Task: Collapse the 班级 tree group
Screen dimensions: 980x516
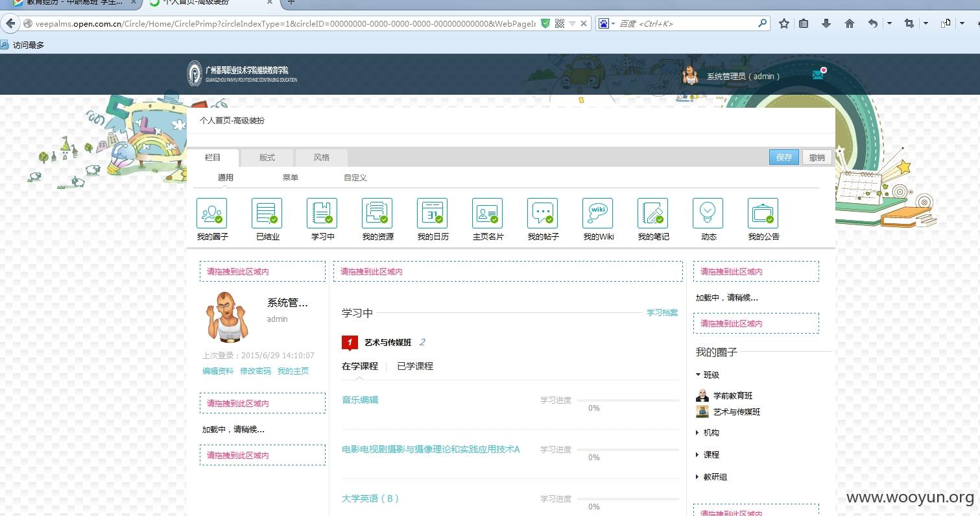Action: pos(698,375)
